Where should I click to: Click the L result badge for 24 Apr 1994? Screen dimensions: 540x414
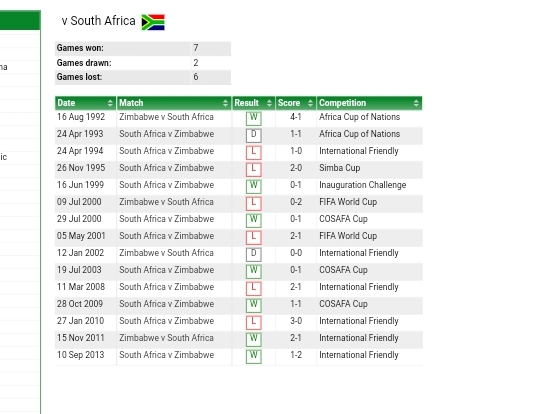click(254, 152)
